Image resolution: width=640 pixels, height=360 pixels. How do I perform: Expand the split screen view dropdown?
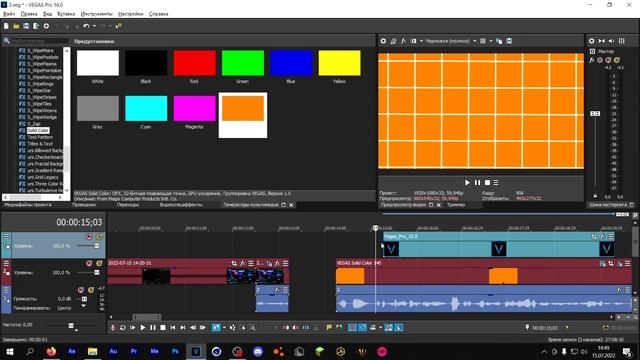pyautogui.click(x=421, y=41)
